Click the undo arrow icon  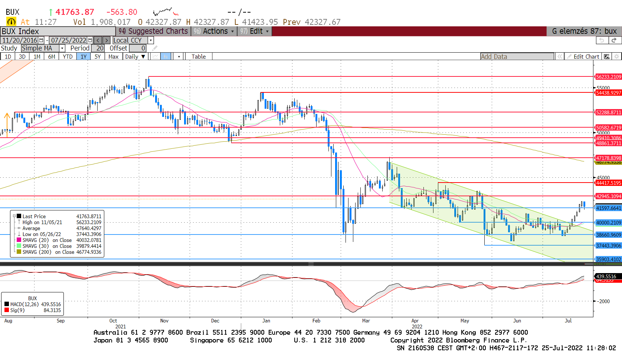pos(602,40)
